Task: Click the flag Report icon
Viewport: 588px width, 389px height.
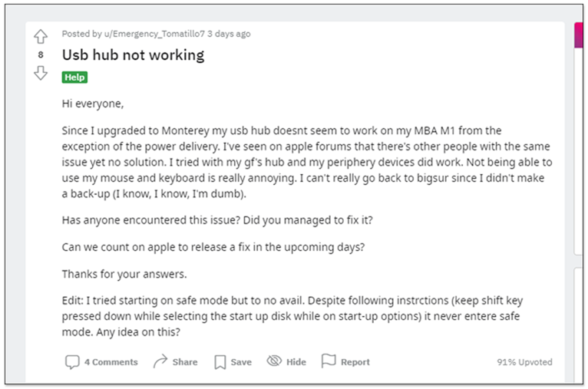Action: (329, 361)
